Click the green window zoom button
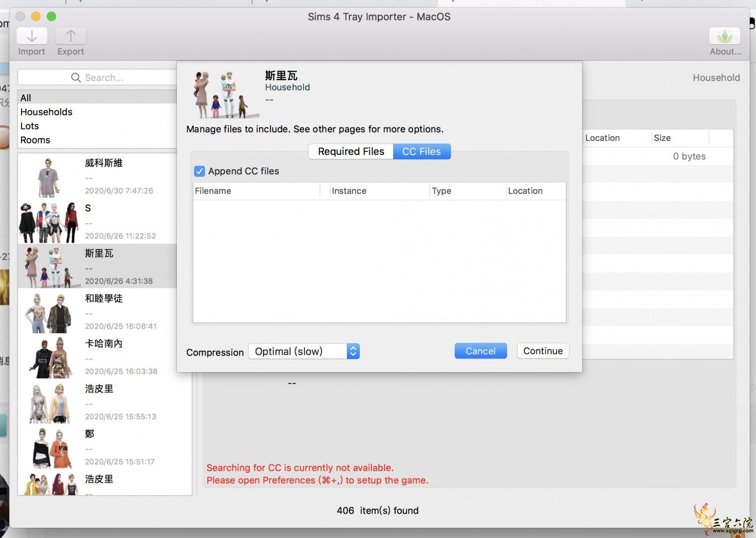The width and height of the screenshot is (756, 538). point(51,16)
